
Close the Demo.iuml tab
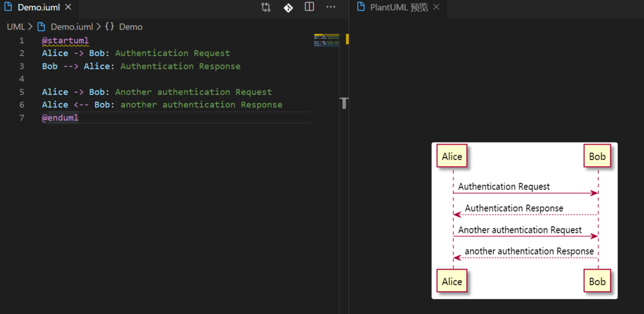pyautogui.click(x=69, y=7)
